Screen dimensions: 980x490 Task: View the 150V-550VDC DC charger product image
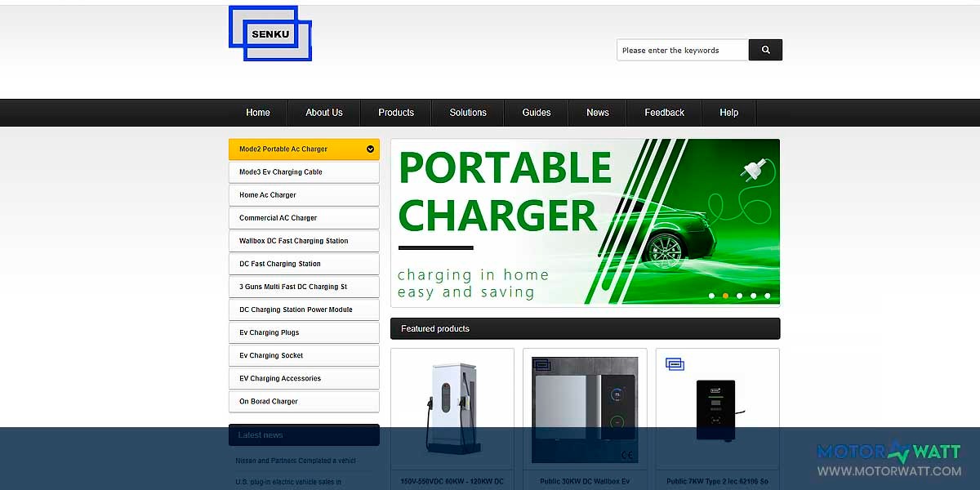452,408
